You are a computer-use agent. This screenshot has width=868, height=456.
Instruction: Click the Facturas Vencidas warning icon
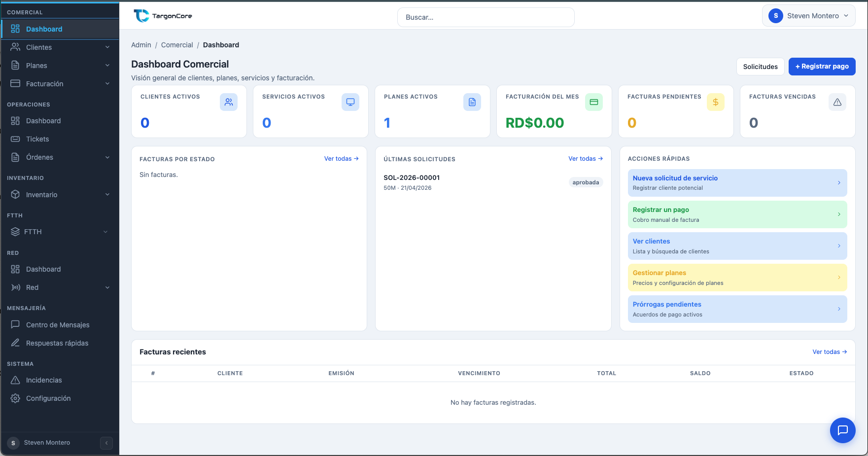click(x=837, y=102)
